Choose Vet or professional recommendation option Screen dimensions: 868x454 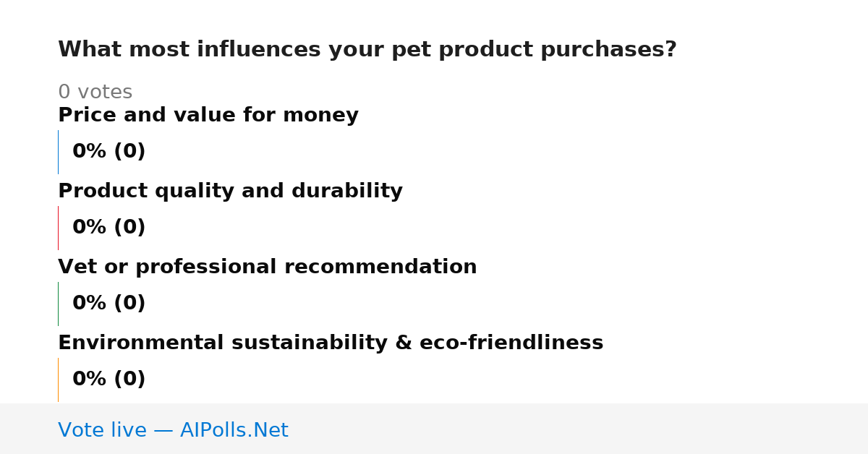(268, 267)
